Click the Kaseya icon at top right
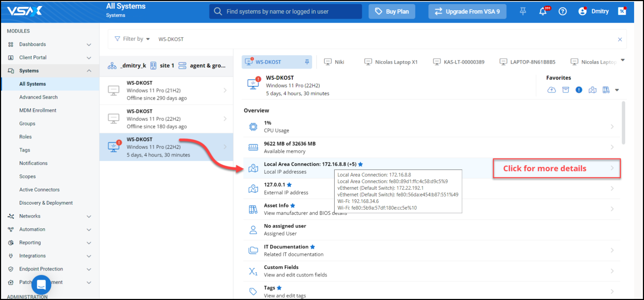This screenshot has height=300, width=644. [622, 11]
